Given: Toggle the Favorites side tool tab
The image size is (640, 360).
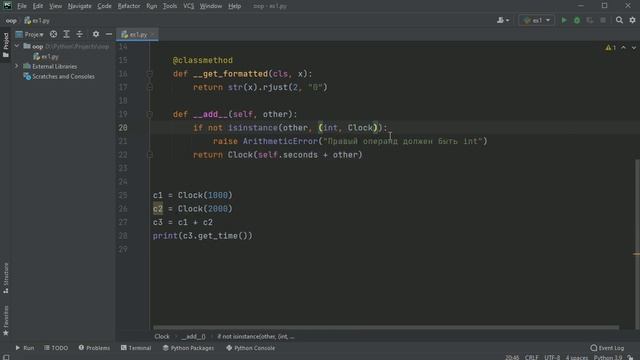Looking at the screenshot, I should click(x=6, y=321).
